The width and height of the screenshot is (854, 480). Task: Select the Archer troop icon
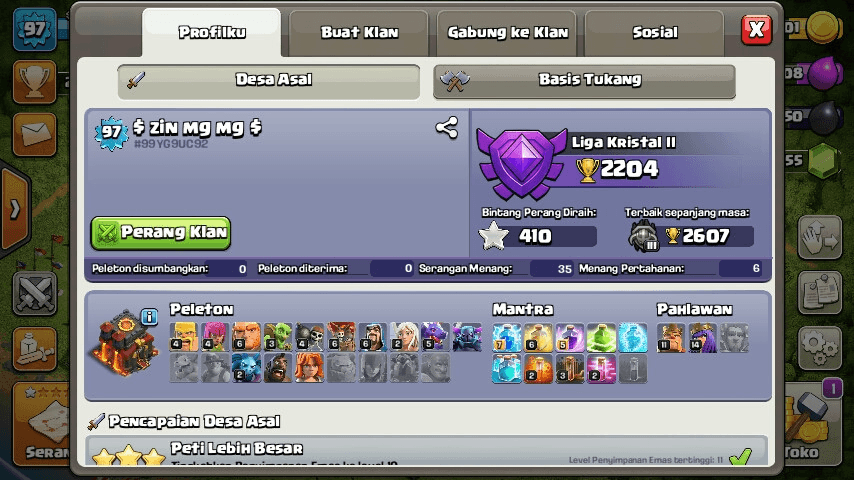click(216, 336)
